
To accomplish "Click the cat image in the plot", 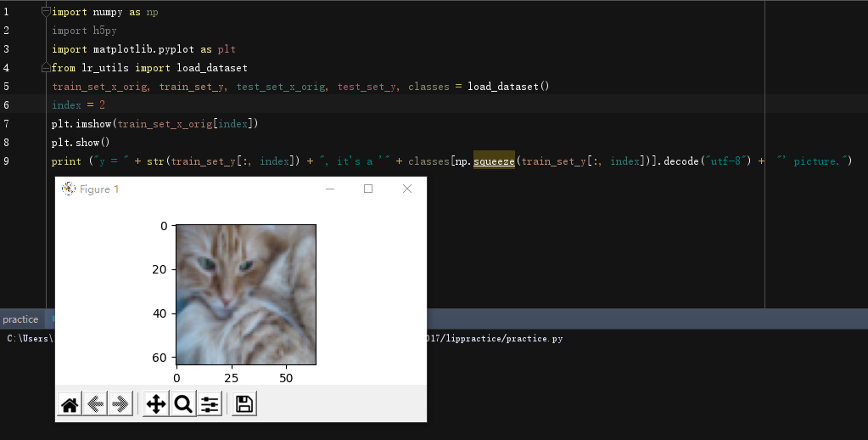I will pyautogui.click(x=246, y=294).
